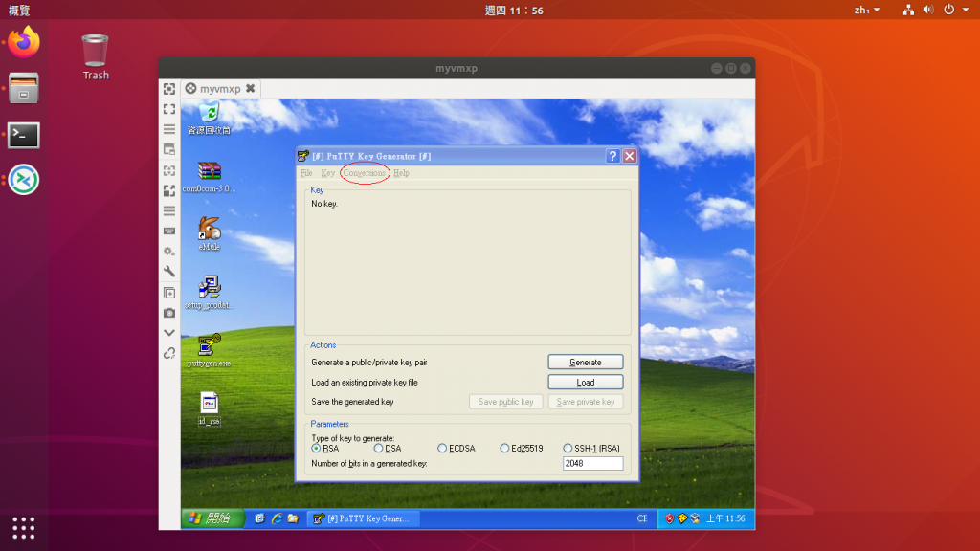Click the Load button
980x551 pixels.
586,383
